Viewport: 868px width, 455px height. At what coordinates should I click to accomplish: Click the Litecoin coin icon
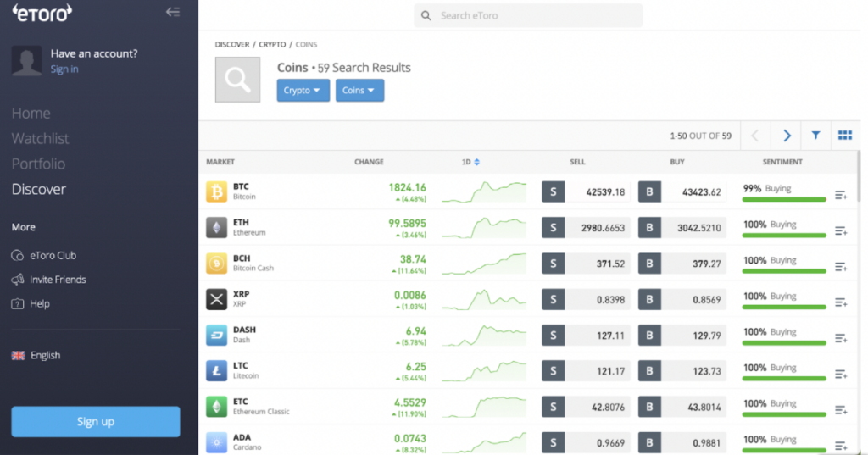pyautogui.click(x=216, y=371)
